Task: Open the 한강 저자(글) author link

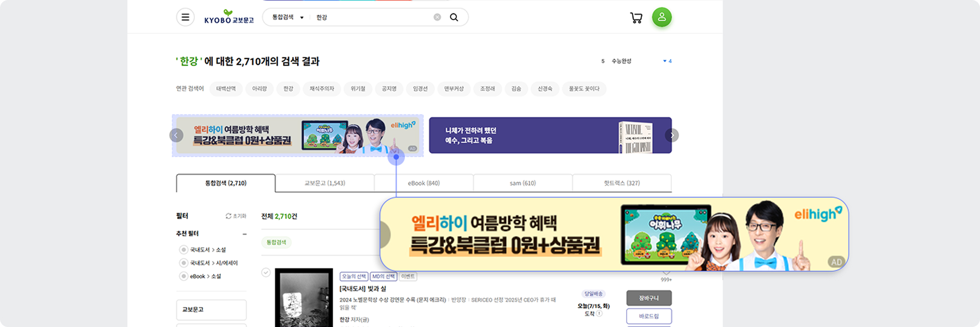Action: tap(354, 320)
